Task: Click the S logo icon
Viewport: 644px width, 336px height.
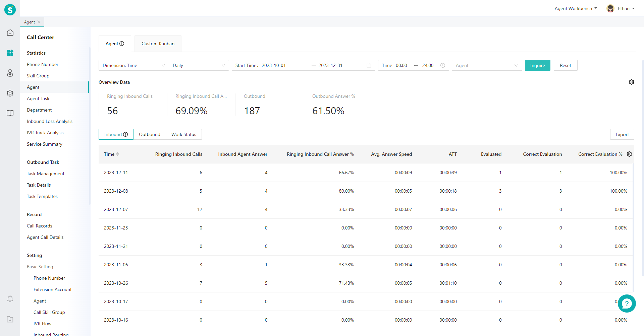Action: [10, 10]
